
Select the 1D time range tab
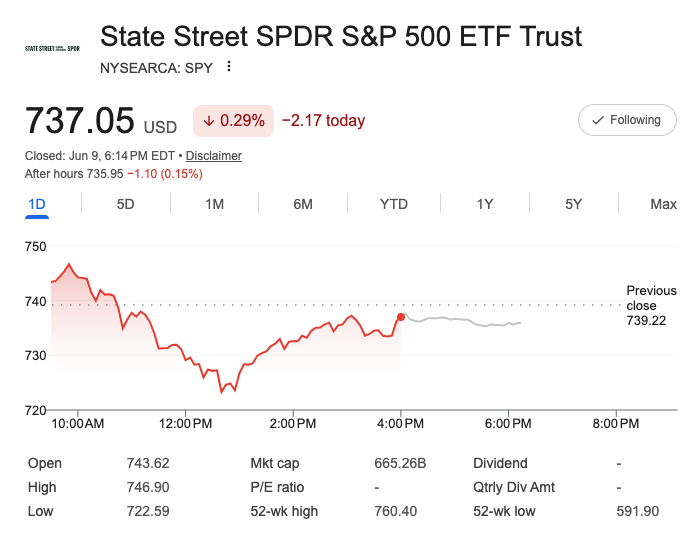(37, 204)
